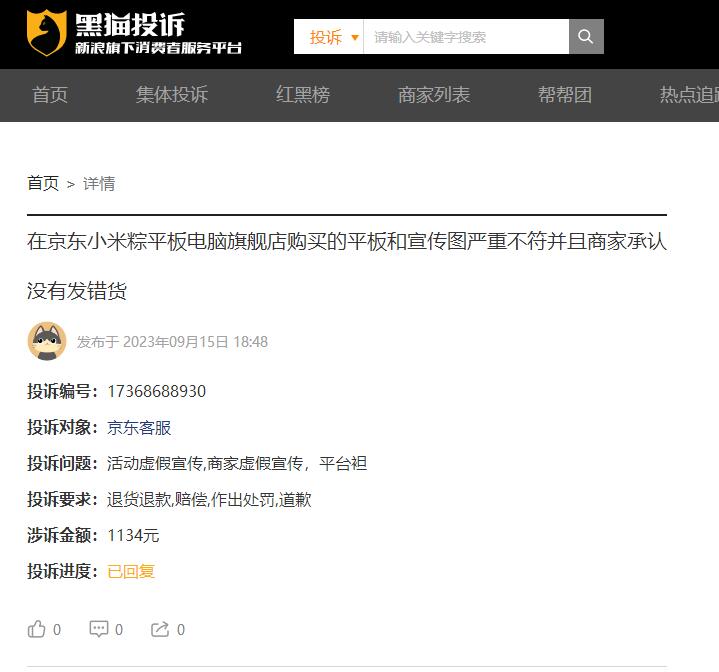
Task: Click the 首页 breadcrumb link
Action: click(43, 183)
